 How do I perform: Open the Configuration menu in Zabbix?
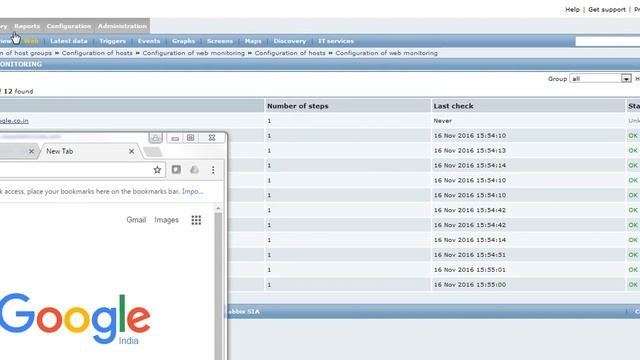point(69,26)
